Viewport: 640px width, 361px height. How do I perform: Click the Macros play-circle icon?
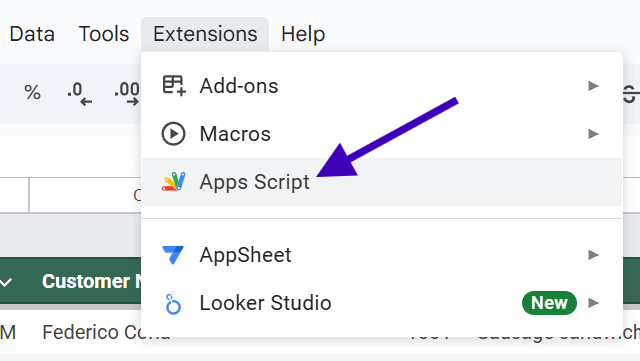[x=173, y=134]
